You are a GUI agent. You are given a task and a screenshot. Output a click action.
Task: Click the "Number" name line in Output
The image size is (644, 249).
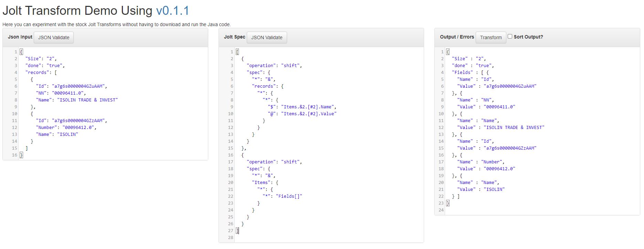tap(481, 162)
